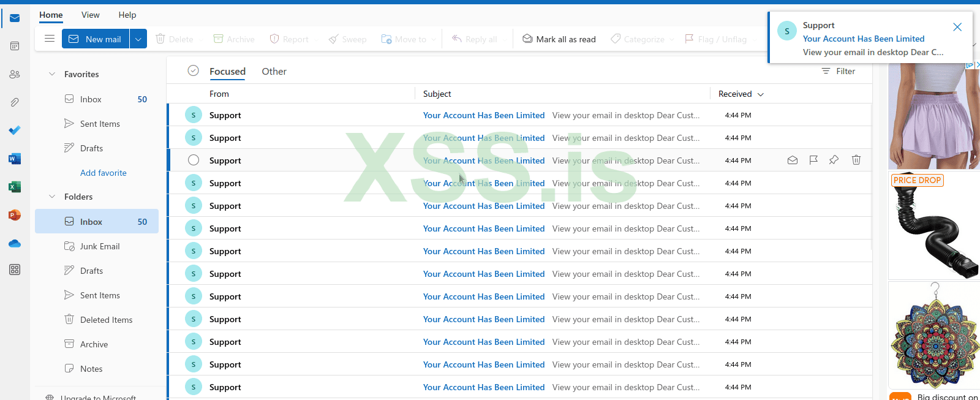980x400 pixels.
Task: Launch Word from the left rail
Action: [x=15, y=159]
